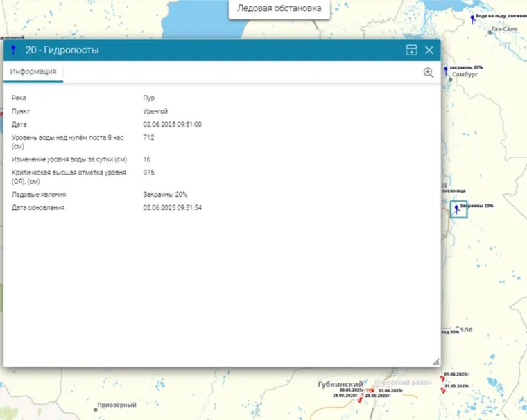This screenshot has width=527, height=420.
Task: Click blue pin marker near Самбург
Action: (446, 70)
